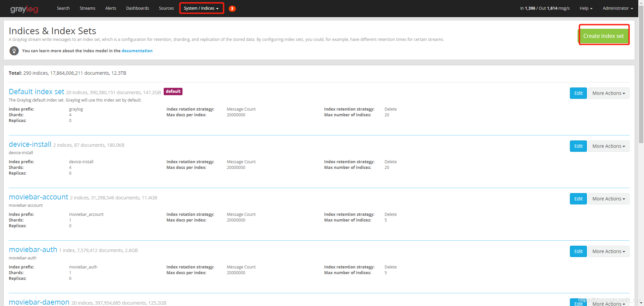Expand More Actions for moviebar-auth

click(x=609, y=251)
